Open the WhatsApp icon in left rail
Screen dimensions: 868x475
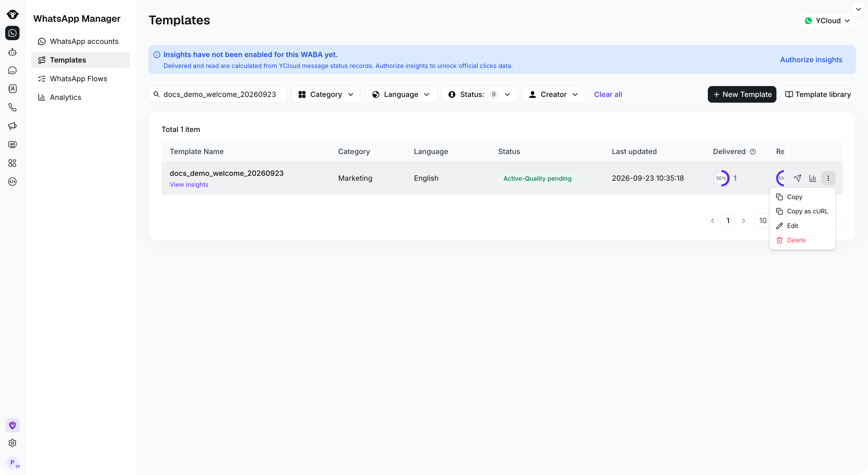pyautogui.click(x=12, y=33)
